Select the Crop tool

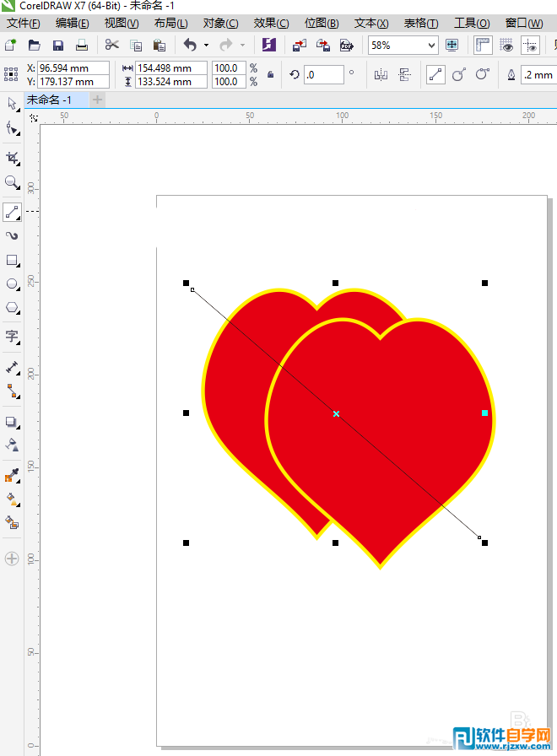[x=12, y=158]
